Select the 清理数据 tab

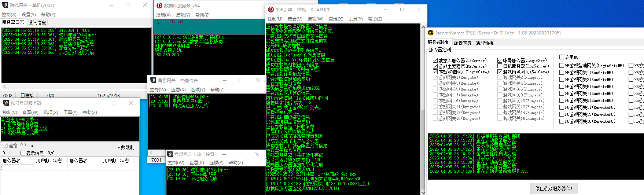[485, 43]
